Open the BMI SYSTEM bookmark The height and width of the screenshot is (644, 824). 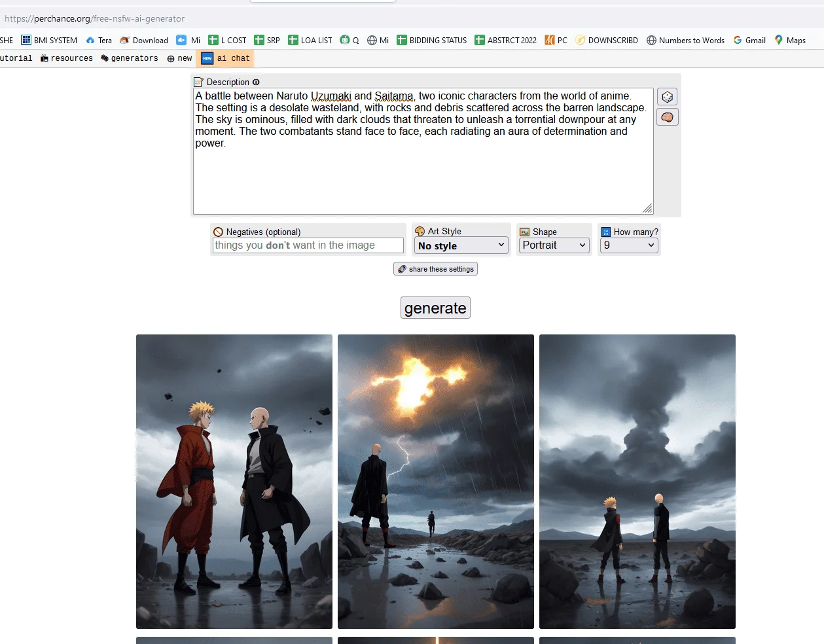pos(49,40)
